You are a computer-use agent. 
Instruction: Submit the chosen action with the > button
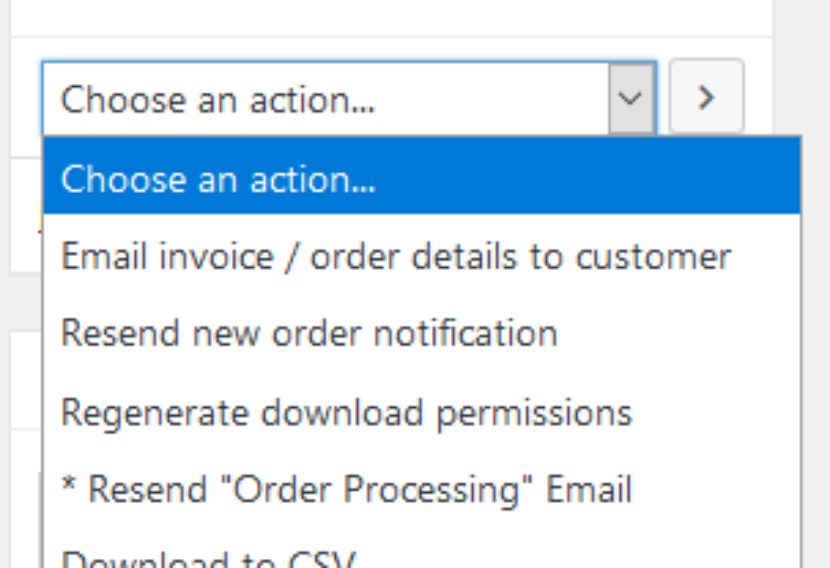pos(706,97)
